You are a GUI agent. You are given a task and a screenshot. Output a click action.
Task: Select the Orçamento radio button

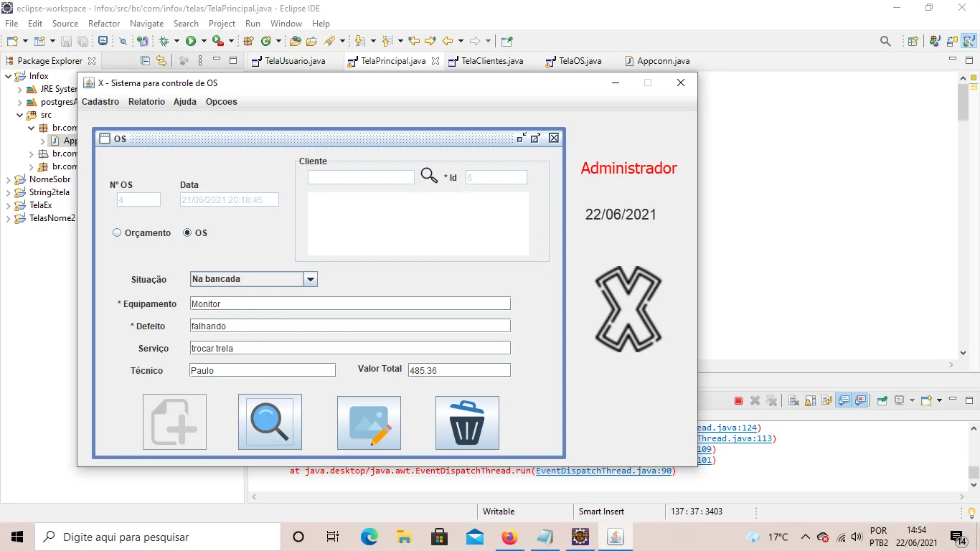coord(117,232)
